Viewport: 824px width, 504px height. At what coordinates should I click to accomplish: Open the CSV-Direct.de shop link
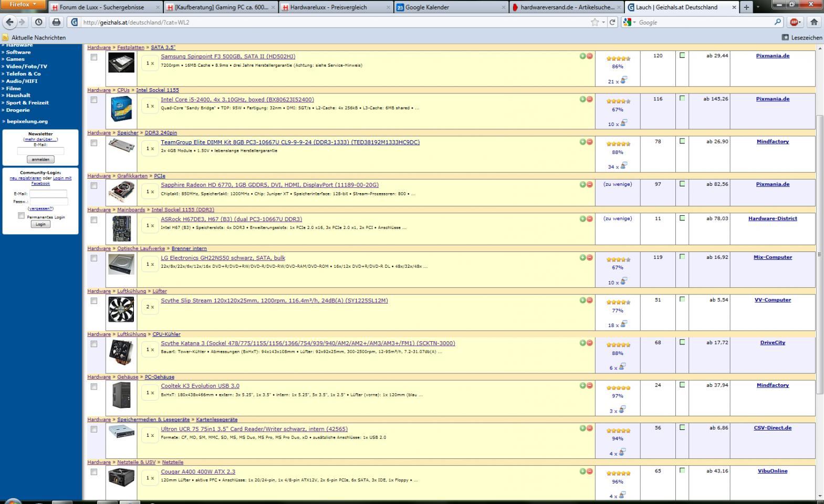pyautogui.click(x=773, y=427)
